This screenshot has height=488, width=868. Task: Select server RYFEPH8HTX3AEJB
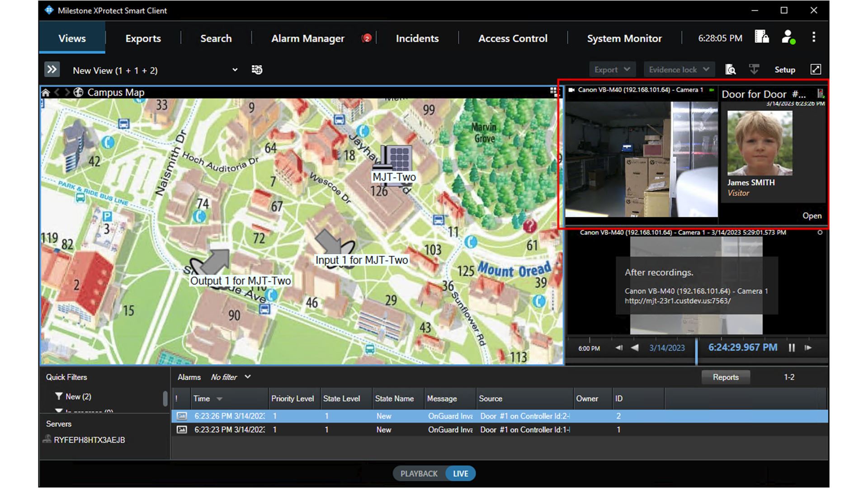pos(89,440)
